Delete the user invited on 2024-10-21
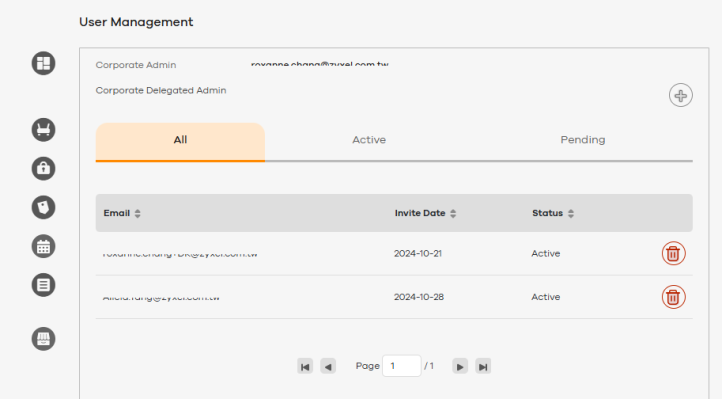The height and width of the screenshot is (399, 722). [673, 253]
